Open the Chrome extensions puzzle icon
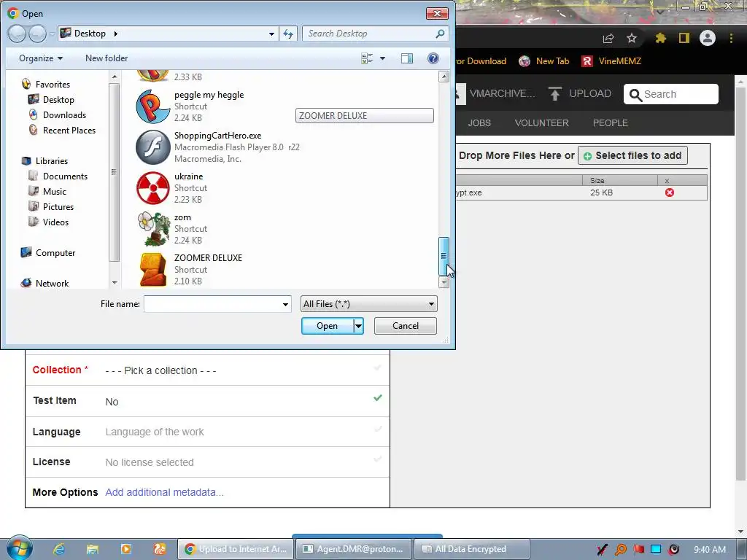The height and width of the screenshot is (560, 747). click(660, 38)
